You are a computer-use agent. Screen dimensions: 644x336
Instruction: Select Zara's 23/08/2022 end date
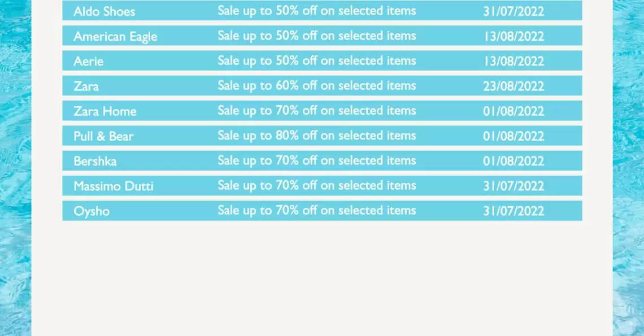514,86
